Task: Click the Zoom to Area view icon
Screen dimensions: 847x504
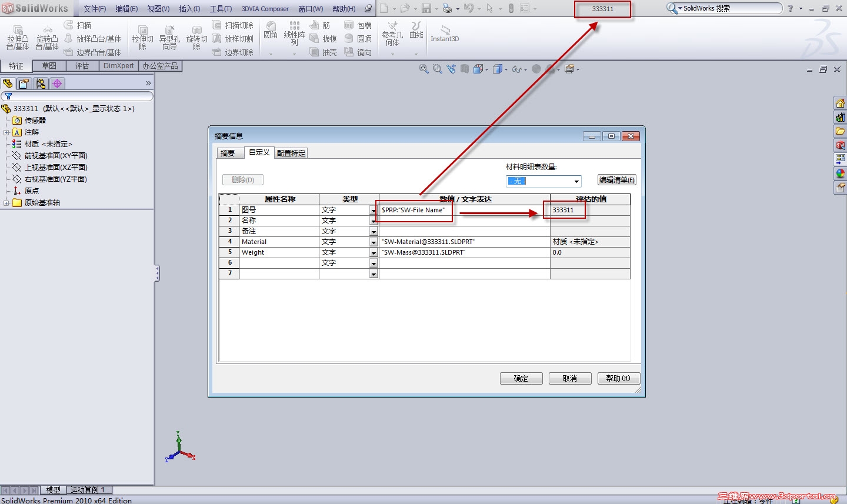Action: coord(437,69)
